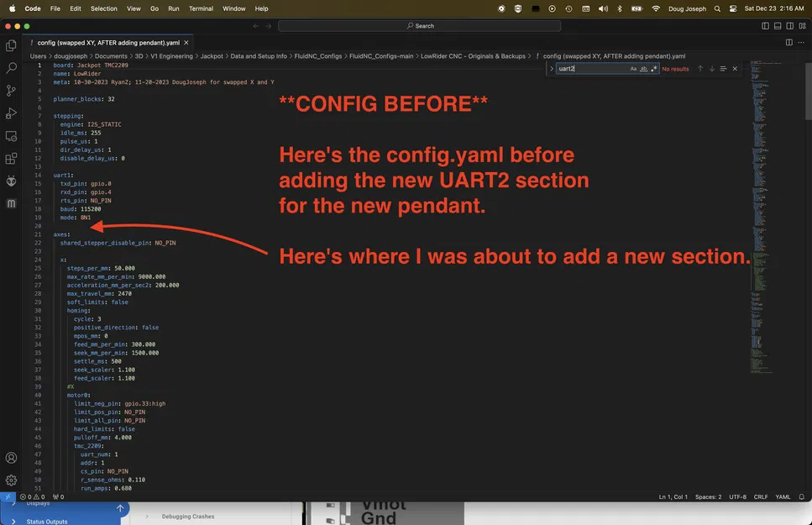Viewport: 812px width, 525px height.
Task: Toggle Find in Selection
Action: coord(723,68)
